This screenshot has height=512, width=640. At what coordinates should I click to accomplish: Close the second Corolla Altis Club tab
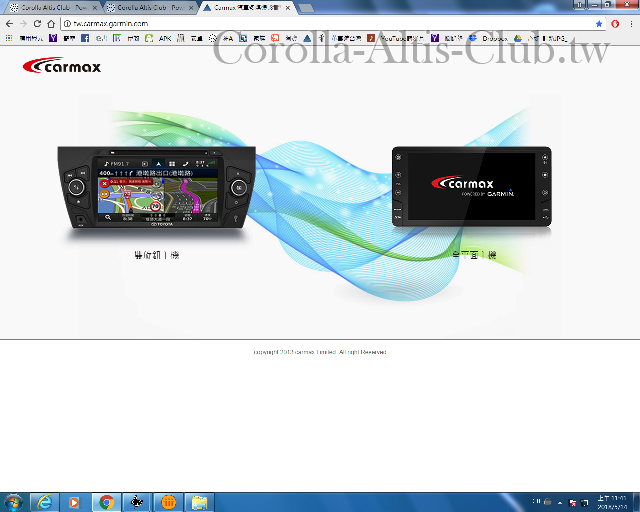191,8
